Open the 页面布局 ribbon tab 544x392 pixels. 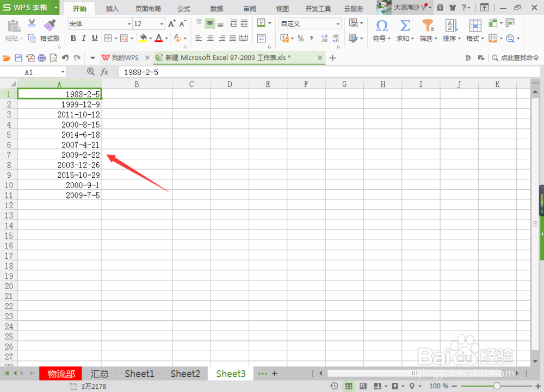click(148, 9)
